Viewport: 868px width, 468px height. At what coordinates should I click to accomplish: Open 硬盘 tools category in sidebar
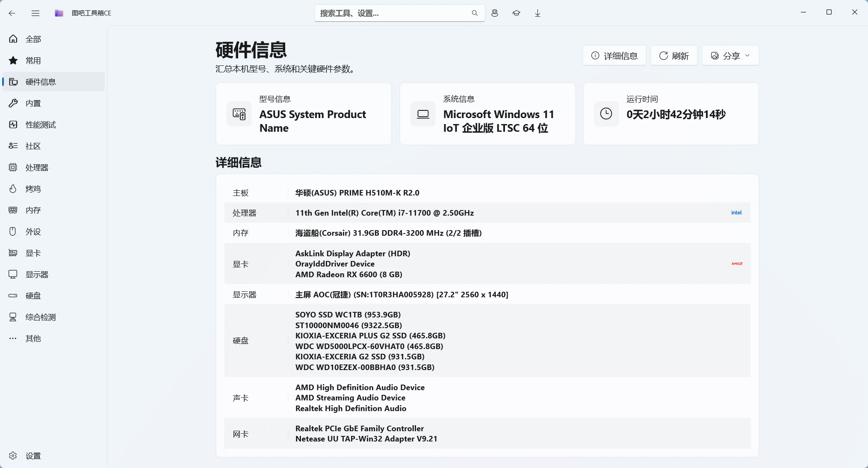pos(53,296)
